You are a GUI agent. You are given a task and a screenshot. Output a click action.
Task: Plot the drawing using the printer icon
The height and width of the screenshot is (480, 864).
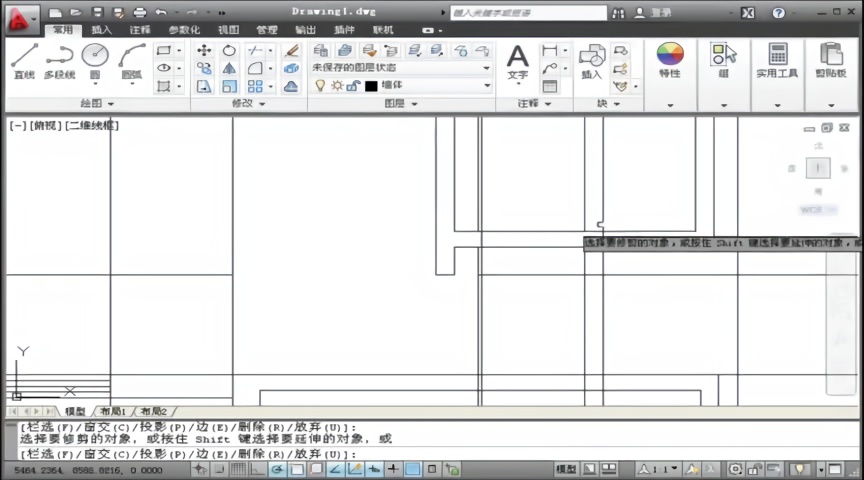click(139, 12)
